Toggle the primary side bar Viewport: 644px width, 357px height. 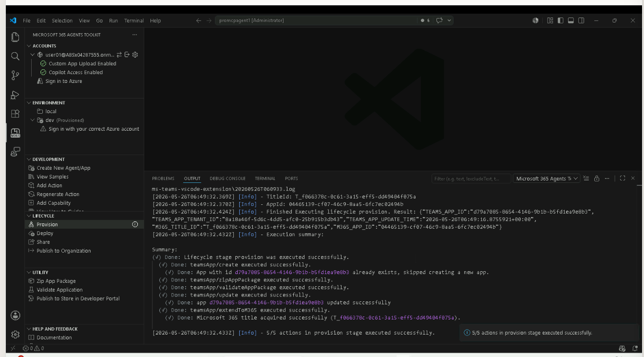click(561, 20)
